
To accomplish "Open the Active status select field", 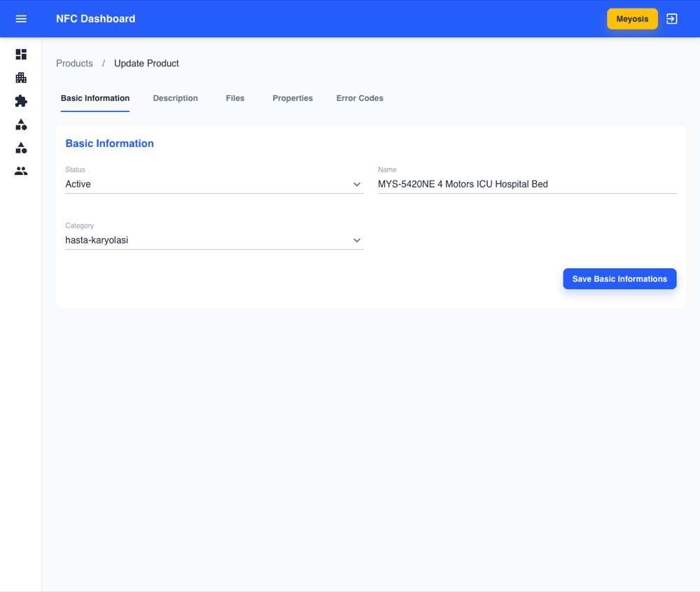I will [214, 184].
